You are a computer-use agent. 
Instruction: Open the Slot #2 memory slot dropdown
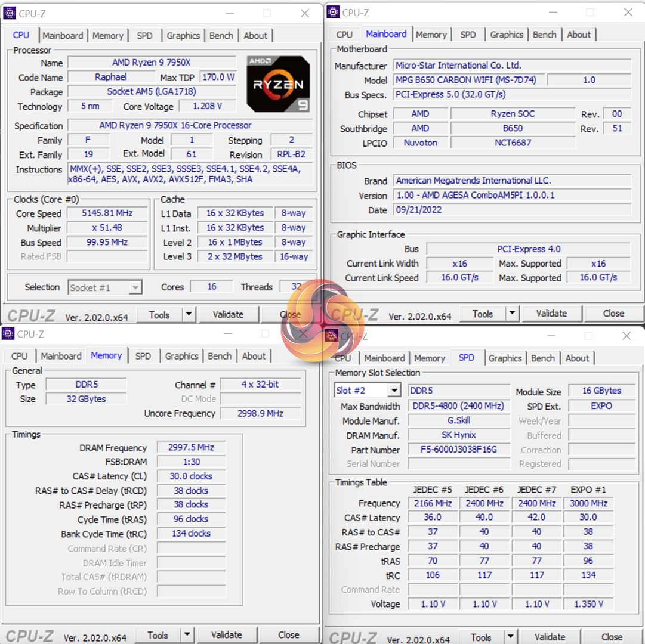[394, 390]
